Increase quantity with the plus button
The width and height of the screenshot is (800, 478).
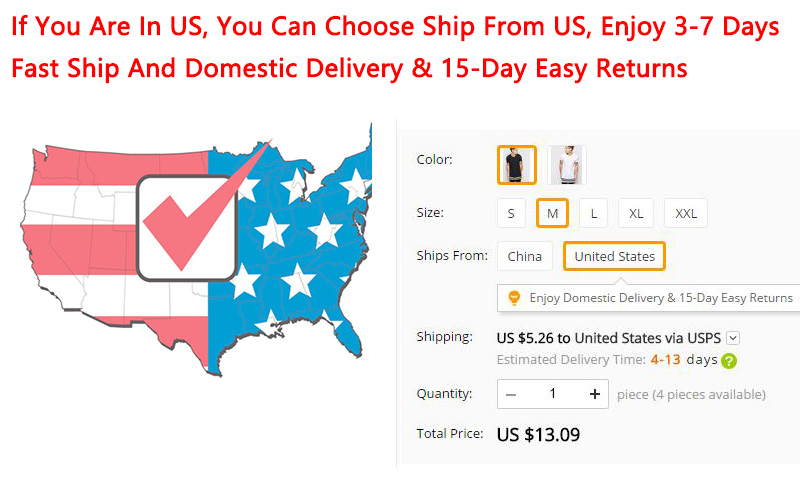(594, 394)
